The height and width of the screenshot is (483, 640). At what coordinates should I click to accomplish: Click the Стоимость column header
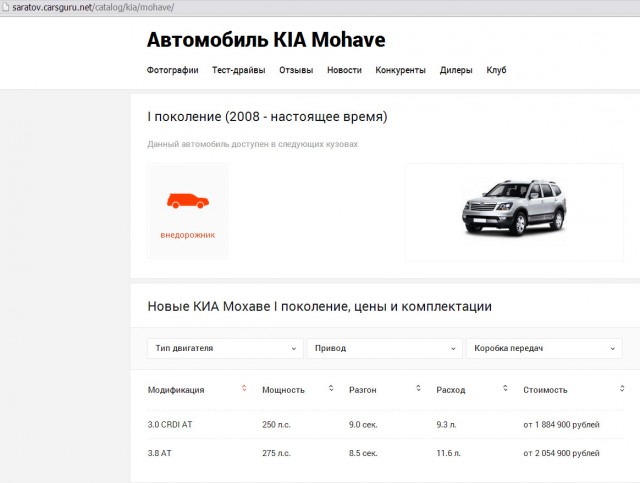tap(545, 390)
